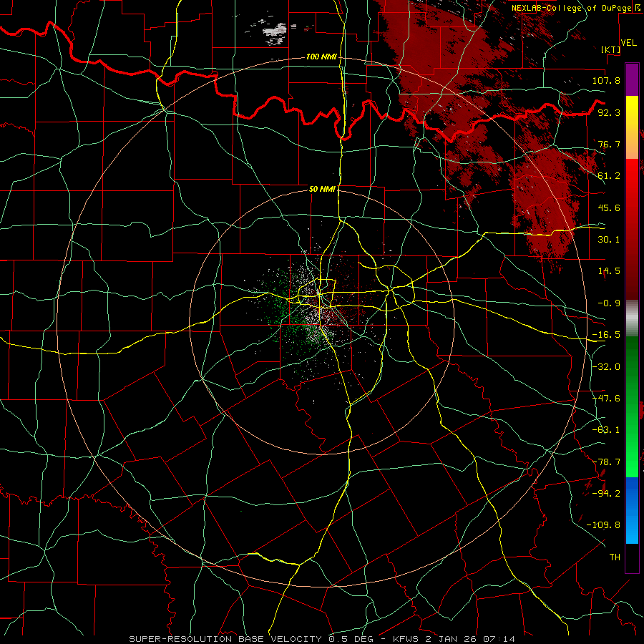The image size is (644, 644).
Task: Select the -32.0 scale value
Action: 606,367
